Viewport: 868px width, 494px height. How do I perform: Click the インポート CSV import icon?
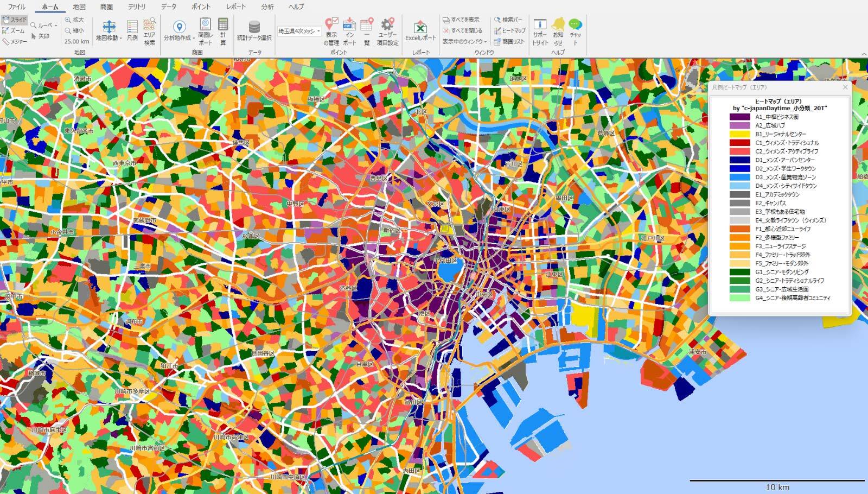coord(349,30)
